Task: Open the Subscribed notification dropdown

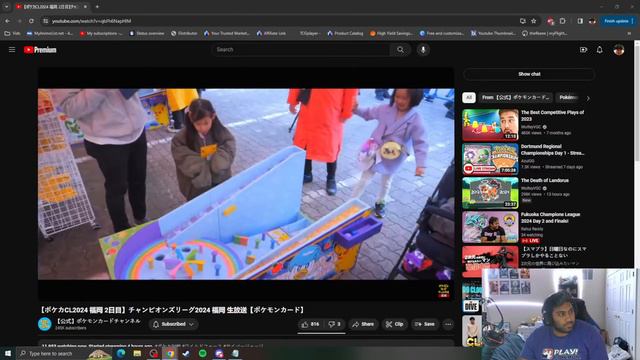Action: pos(173,324)
